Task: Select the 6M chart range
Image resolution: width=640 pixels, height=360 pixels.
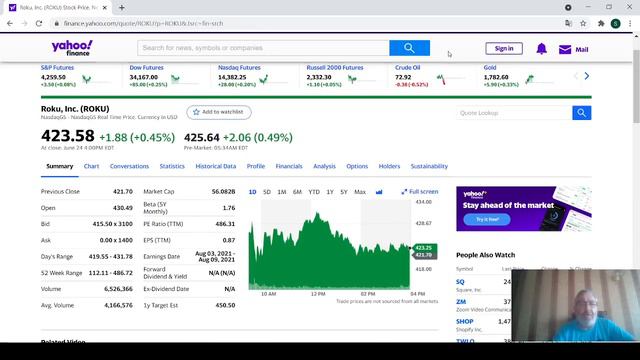Action: coord(297,192)
